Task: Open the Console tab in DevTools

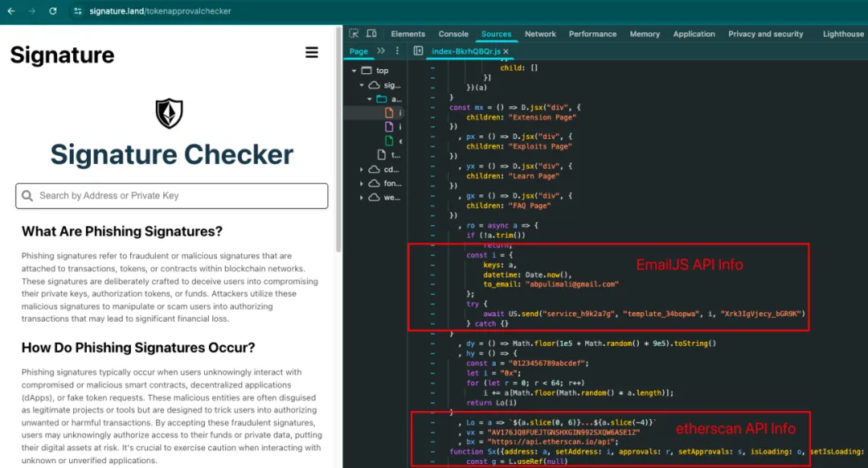Action: (x=453, y=34)
